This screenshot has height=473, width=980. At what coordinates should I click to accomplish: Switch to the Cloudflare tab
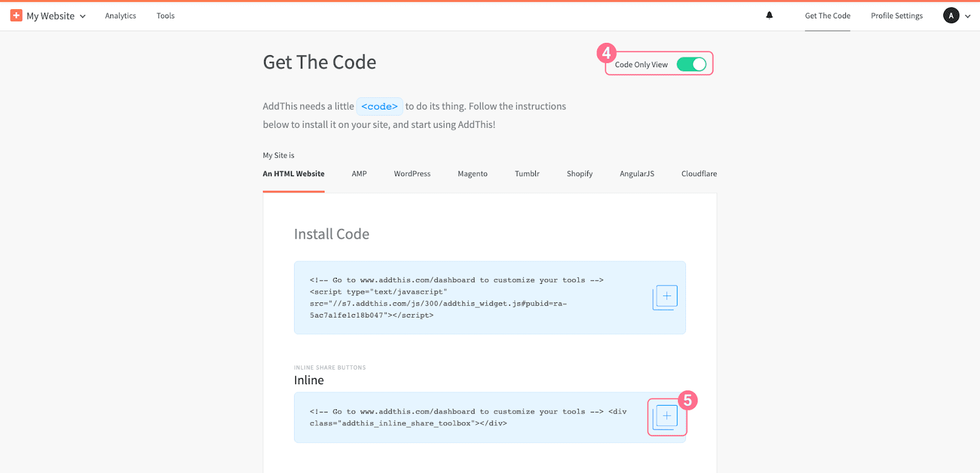[x=699, y=174]
